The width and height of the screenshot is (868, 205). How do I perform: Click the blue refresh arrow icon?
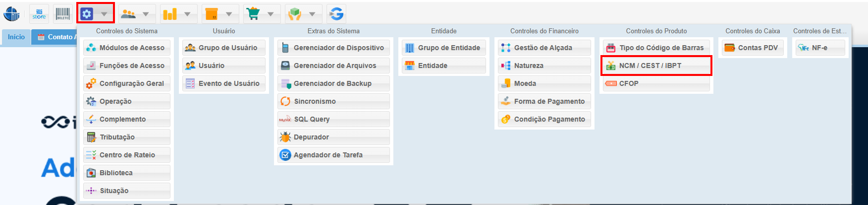point(336,14)
